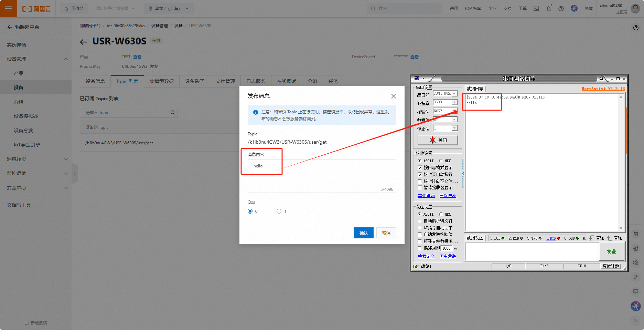Click back arrow next to USR-W630S

(83, 42)
